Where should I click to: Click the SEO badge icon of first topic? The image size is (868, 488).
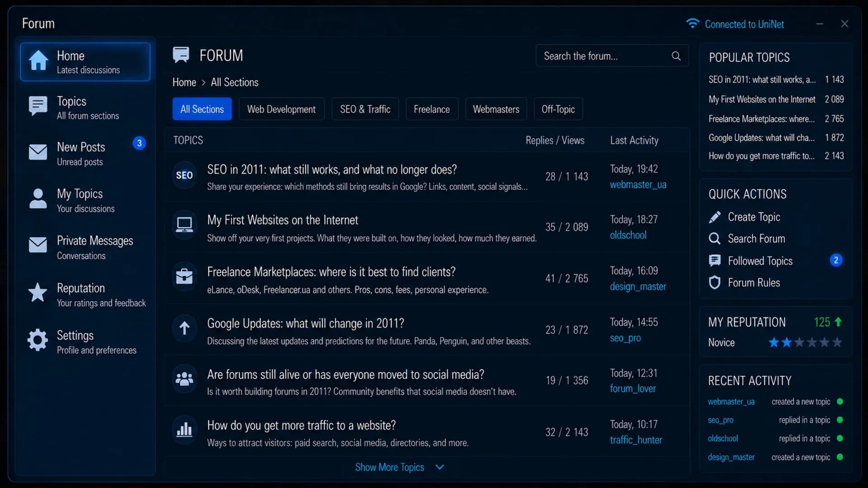click(x=184, y=175)
